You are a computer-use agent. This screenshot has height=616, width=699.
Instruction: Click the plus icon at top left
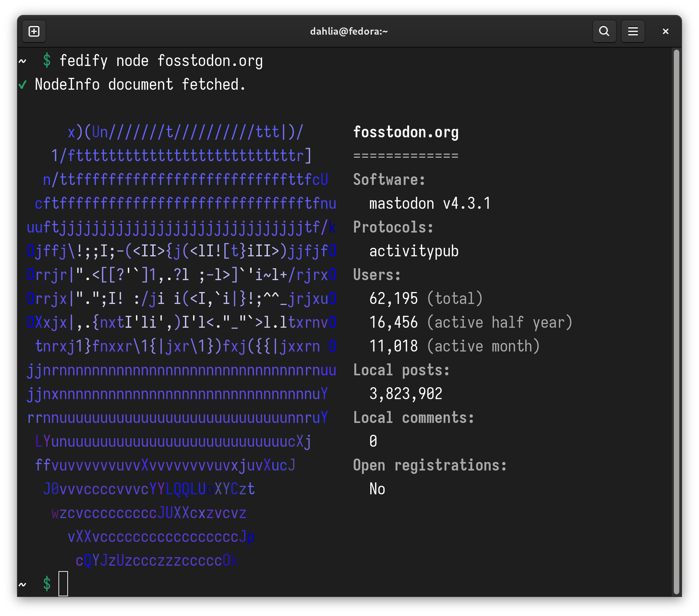[34, 31]
